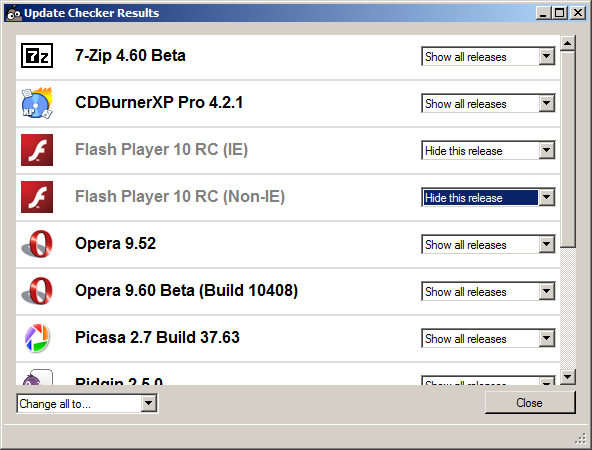Click the scrollbar up arrow
The image size is (592, 450).
568,43
